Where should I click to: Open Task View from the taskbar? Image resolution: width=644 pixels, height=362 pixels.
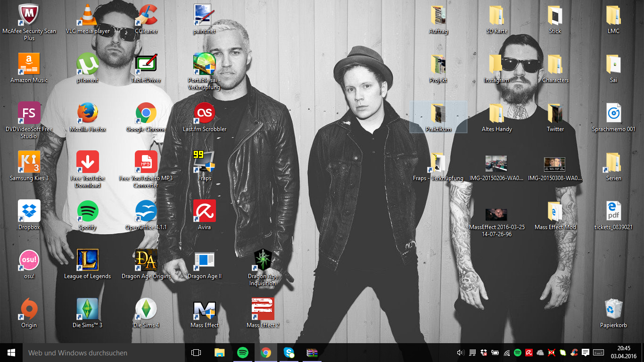pos(196,353)
